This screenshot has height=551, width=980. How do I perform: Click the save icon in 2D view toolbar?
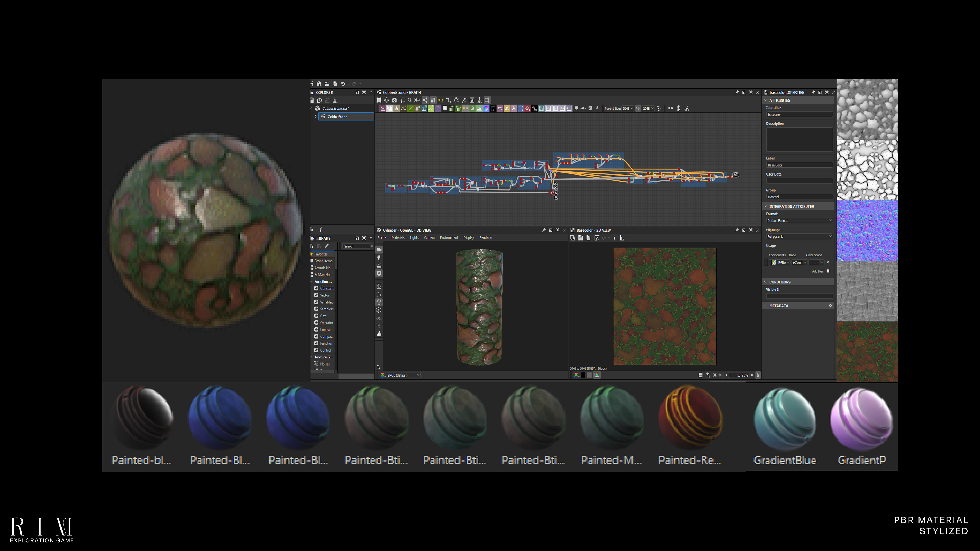tap(581, 238)
